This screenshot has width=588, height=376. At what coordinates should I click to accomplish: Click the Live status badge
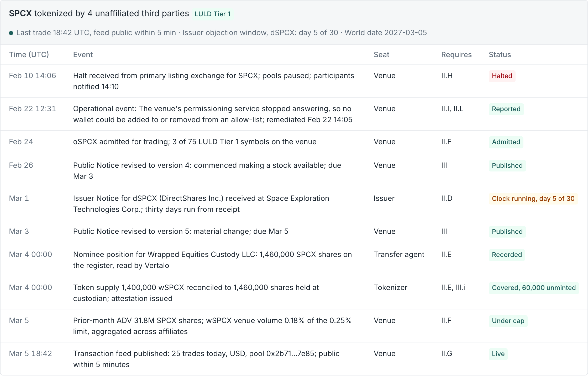click(498, 354)
